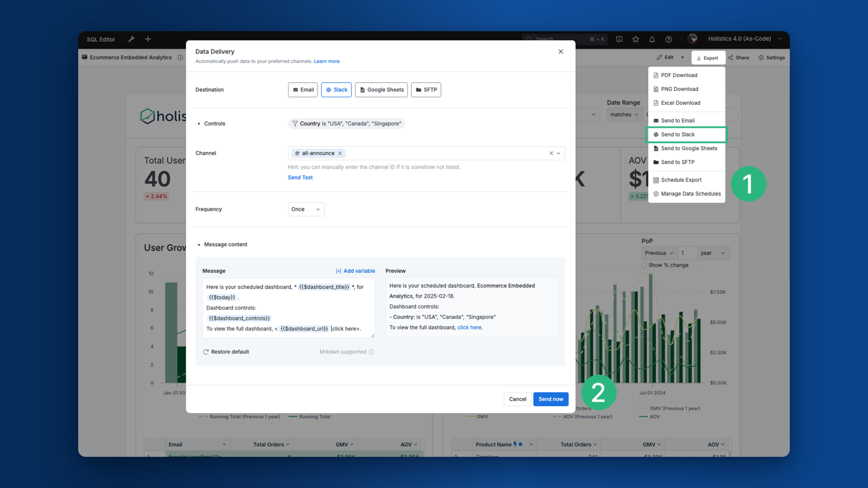This screenshot has width=868, height=488.
Task: Open the Date Range matches dropdown
Action: (624, 115)
